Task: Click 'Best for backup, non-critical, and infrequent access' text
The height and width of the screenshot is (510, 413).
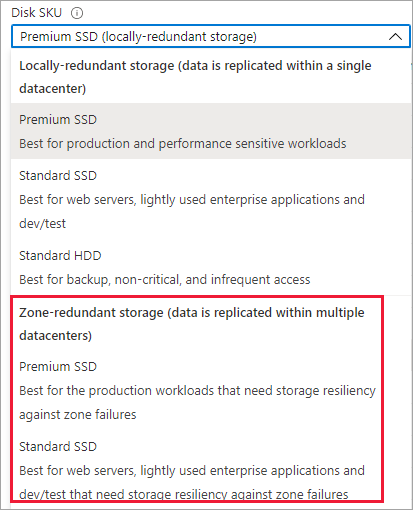Action: coord(165,279)
